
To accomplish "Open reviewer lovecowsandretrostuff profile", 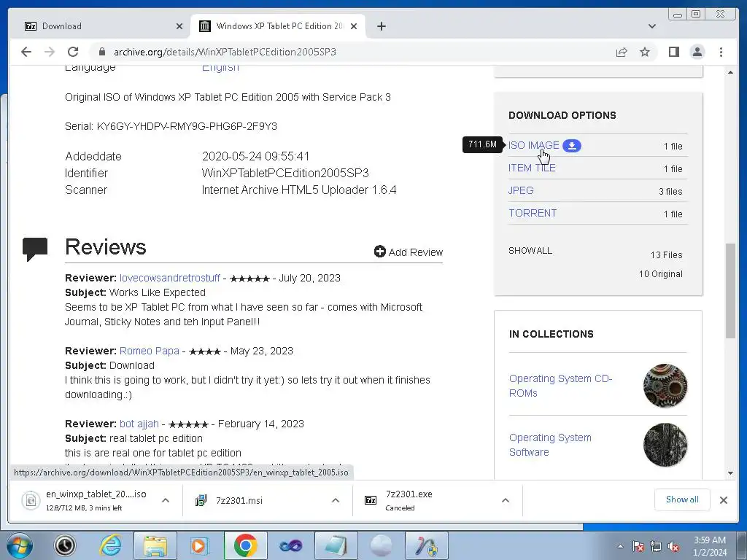I will pos(169,278).
